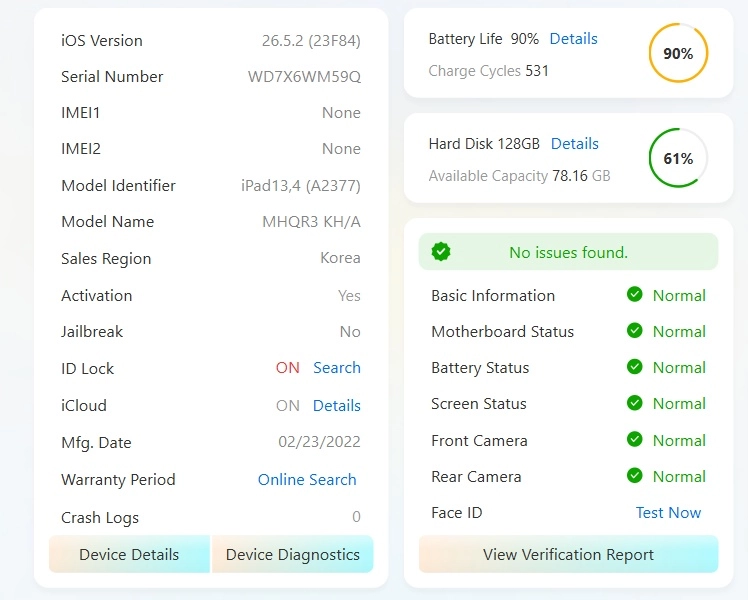Click green check icon beside Screen Status
The image size is (748, 600).
click(634, 403)
